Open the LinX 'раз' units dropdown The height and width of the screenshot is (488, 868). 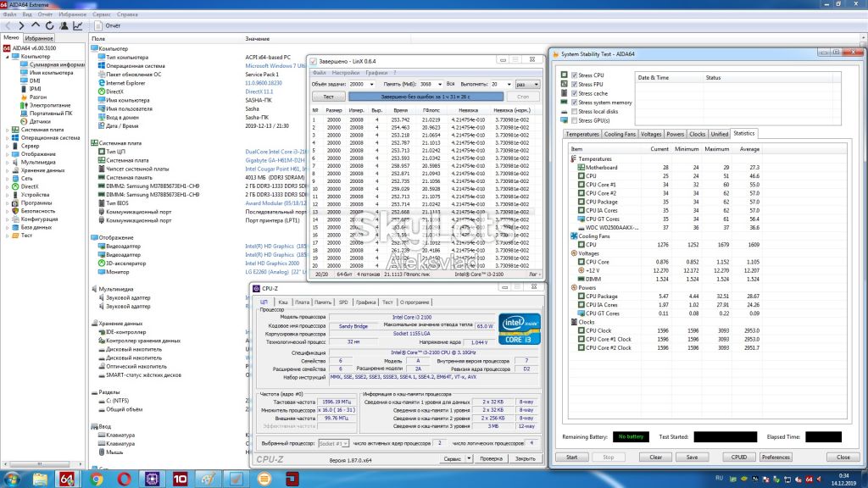(527, 85)
